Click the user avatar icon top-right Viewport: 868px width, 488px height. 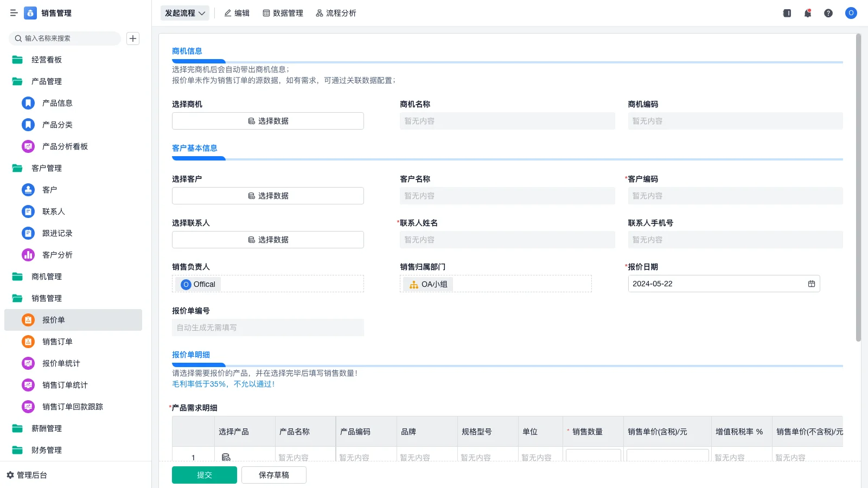click(x=850, y=13)
